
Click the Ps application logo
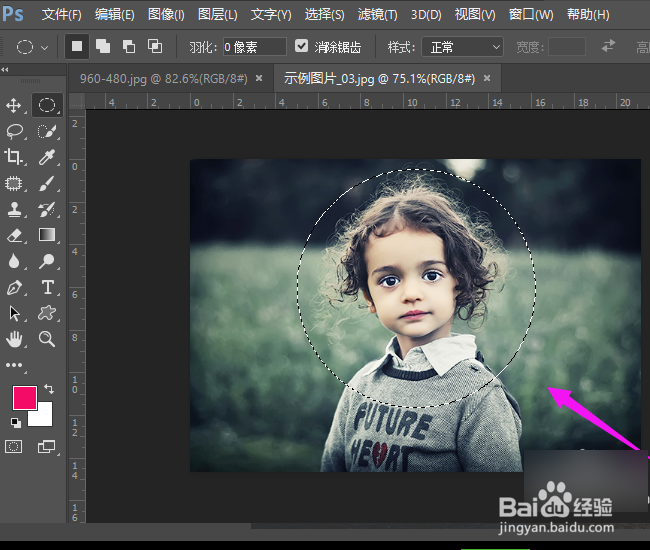pos(12,14)
